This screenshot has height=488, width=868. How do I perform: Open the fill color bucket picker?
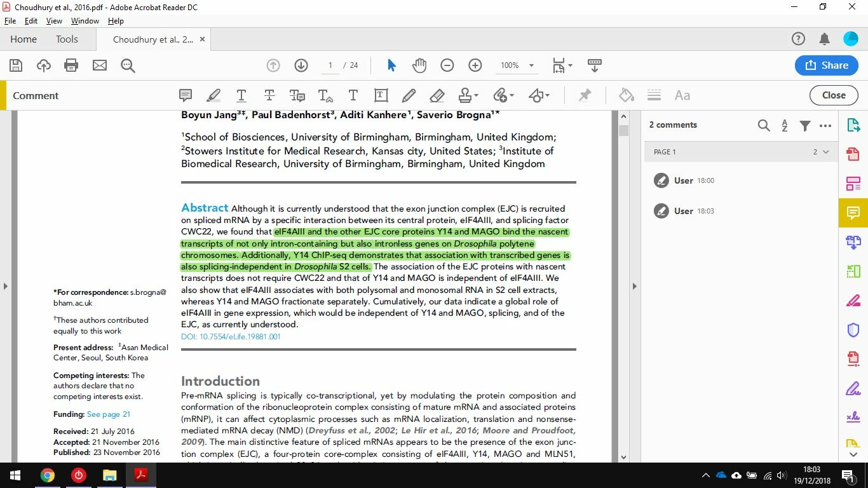[x=627, y=95]
